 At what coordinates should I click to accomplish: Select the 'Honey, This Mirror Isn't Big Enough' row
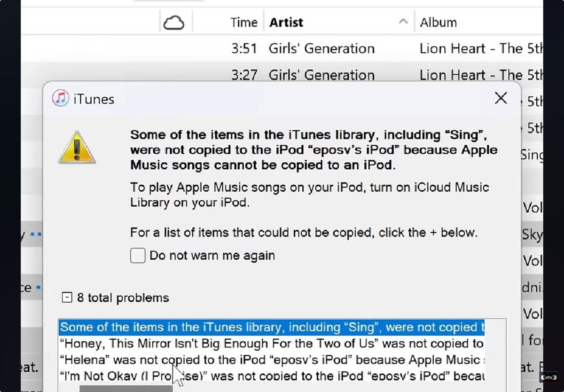click(x=272, y=344)
